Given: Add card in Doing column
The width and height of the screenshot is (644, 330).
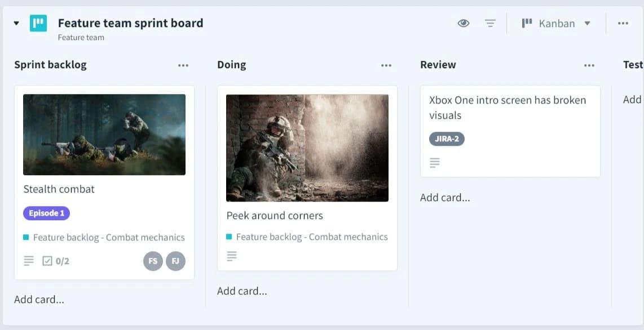Looking at the screenshot, I should (x=242, y=291).
